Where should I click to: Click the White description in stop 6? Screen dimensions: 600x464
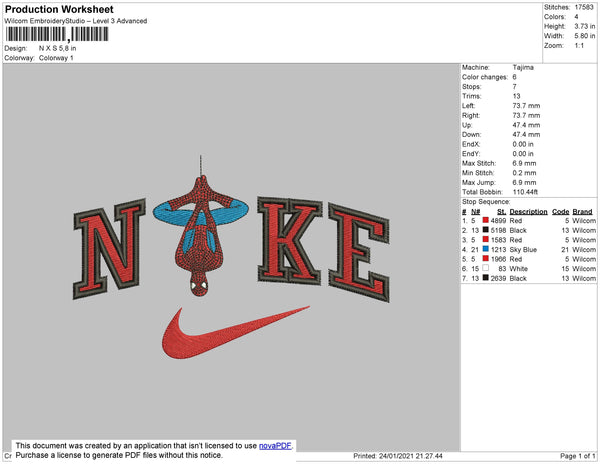click(x=518, y=269)
